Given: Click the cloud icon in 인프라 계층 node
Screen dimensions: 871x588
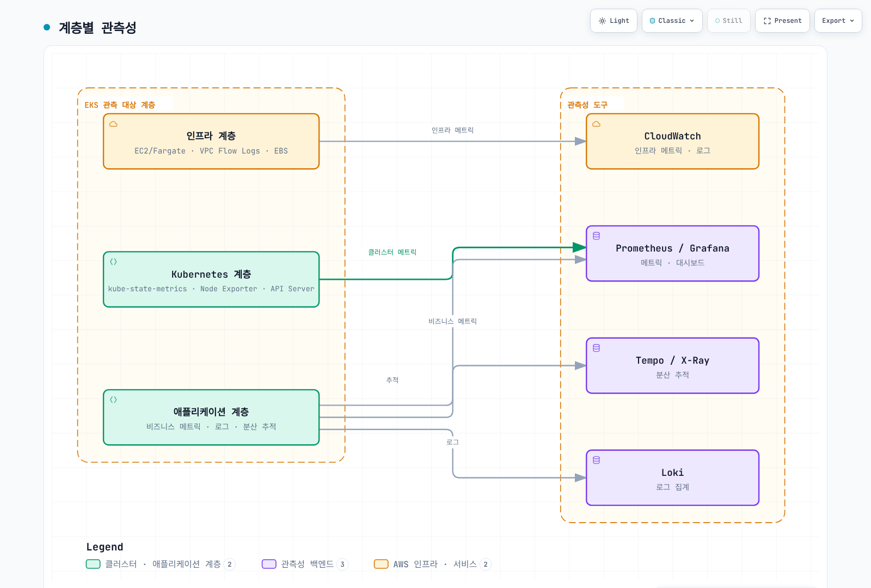Looking at the screenshot, I should [x=113, y=124].
